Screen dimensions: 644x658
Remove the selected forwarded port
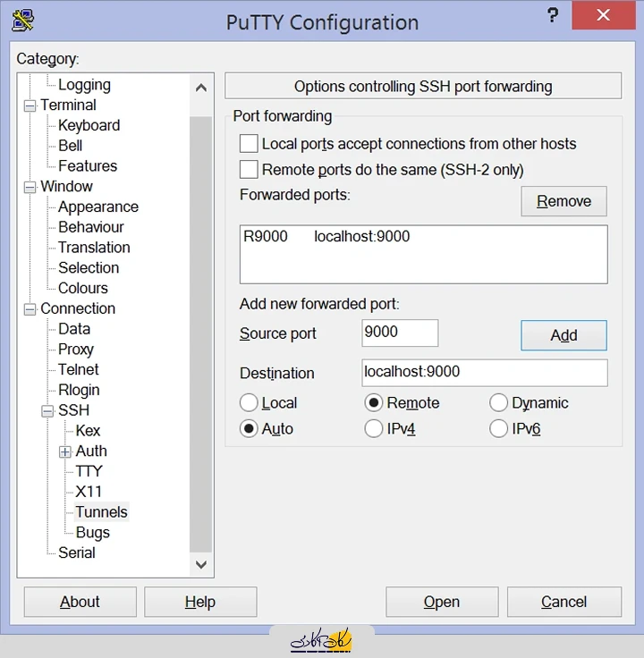click(x=563, y=201)
